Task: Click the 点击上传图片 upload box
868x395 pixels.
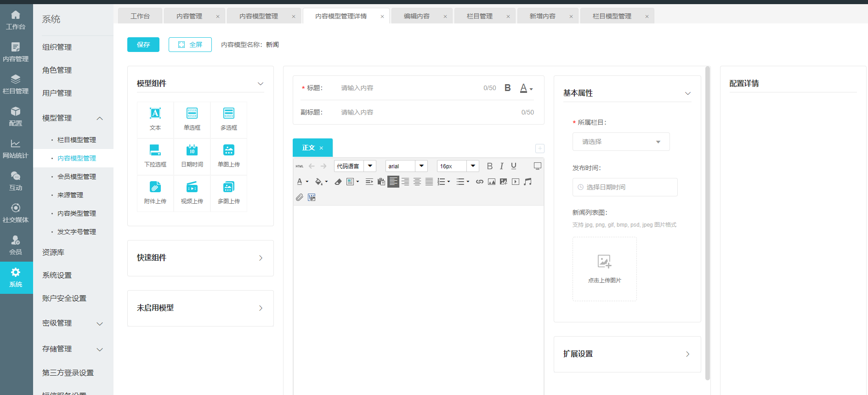Action: [x=604, y=269]
